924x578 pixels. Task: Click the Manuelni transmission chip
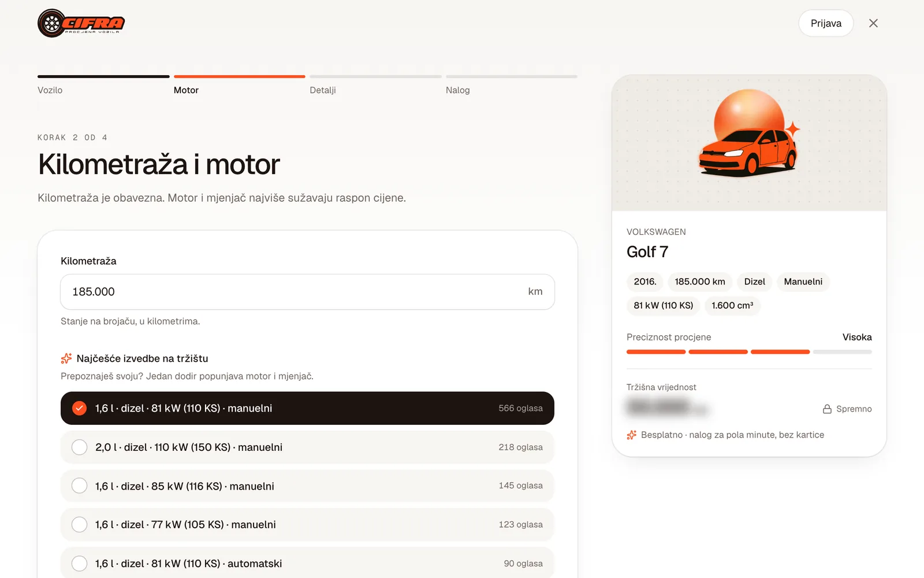click(803, 281)
